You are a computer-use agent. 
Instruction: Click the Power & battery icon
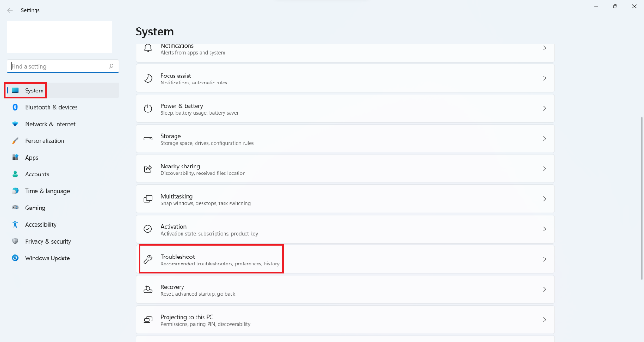tap(148, 108)
